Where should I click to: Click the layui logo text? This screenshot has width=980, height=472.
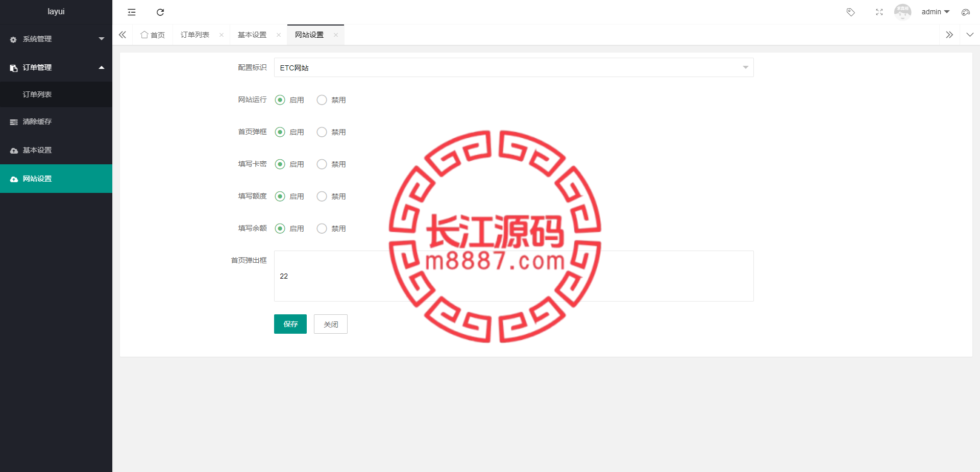(x=56, y=11)
